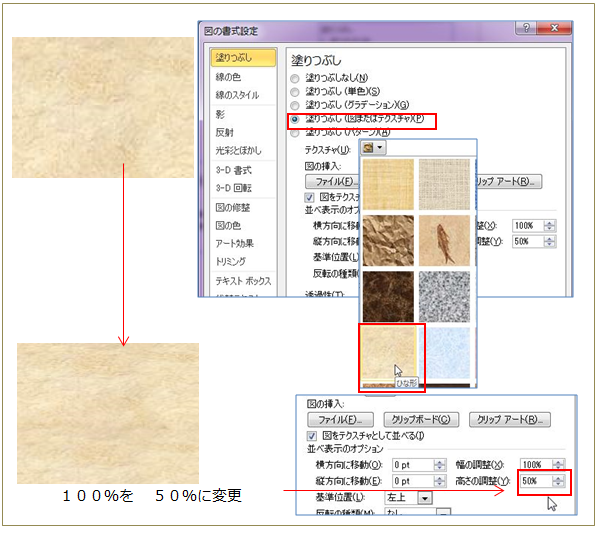Open the テクスチャ(U) texture picker button
598x534 pixels.
pos(374,148)
